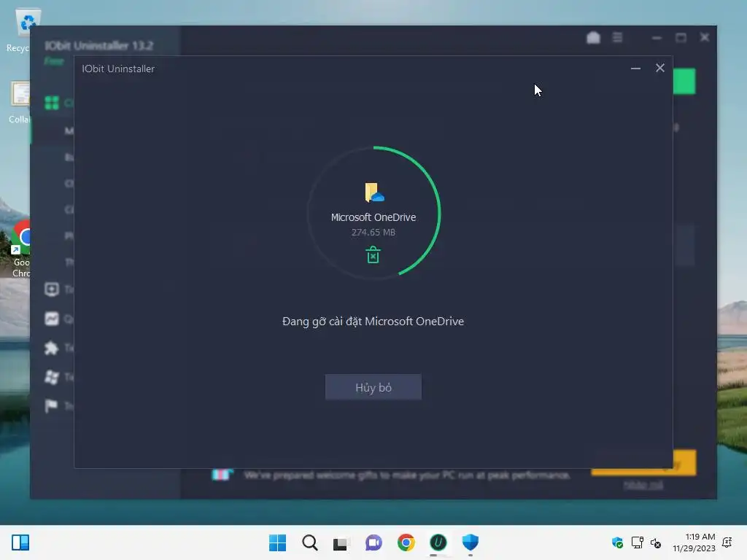Open the hamburger menu in main IObit window
Viewport: 747px width, 560px height.
[x=617, y=37]
